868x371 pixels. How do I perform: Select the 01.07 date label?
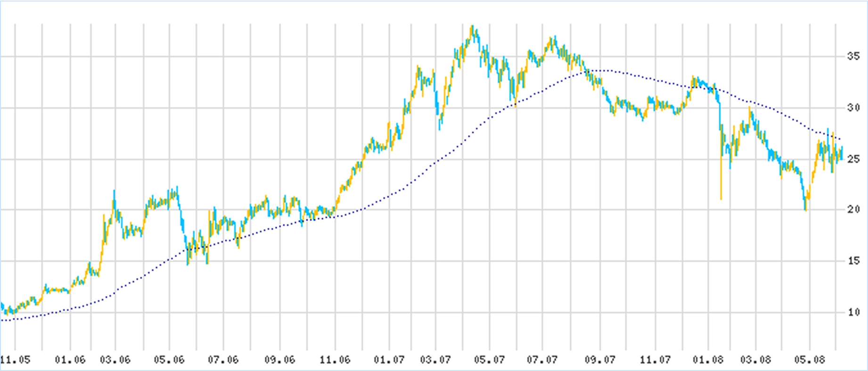pos(389,360)
